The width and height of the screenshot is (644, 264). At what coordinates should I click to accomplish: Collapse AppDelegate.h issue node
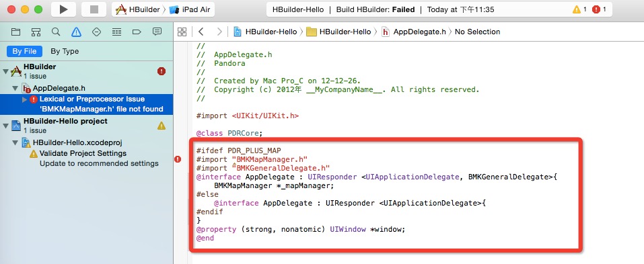click(15, 88)
